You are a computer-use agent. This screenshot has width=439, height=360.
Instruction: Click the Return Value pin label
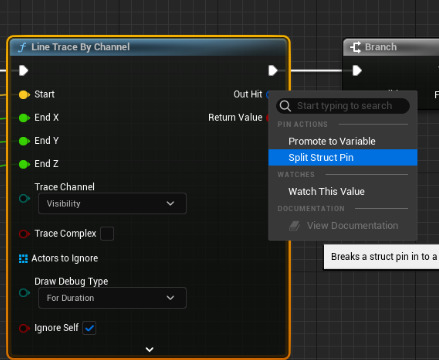pos(235,118)
